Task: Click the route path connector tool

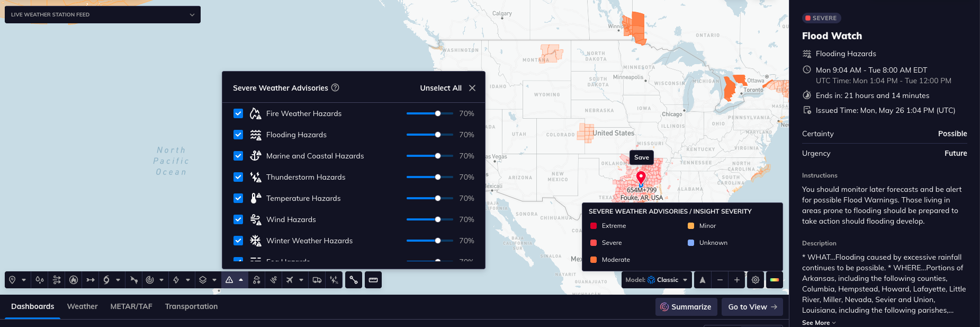Action: tap(354, 280)
